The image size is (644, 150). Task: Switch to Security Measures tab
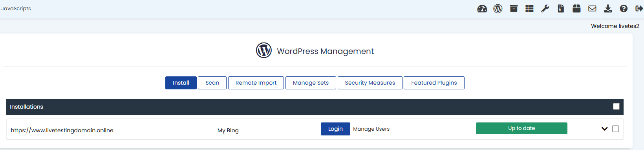[370, 83]
